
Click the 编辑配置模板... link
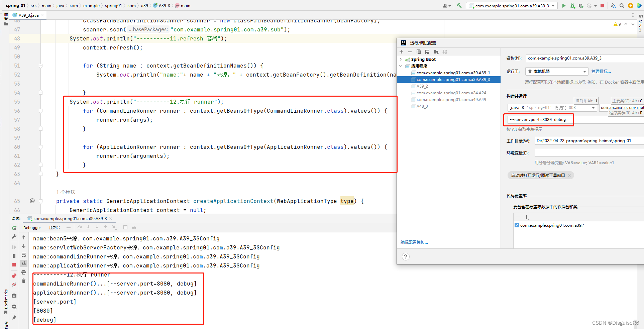(414, 242)
